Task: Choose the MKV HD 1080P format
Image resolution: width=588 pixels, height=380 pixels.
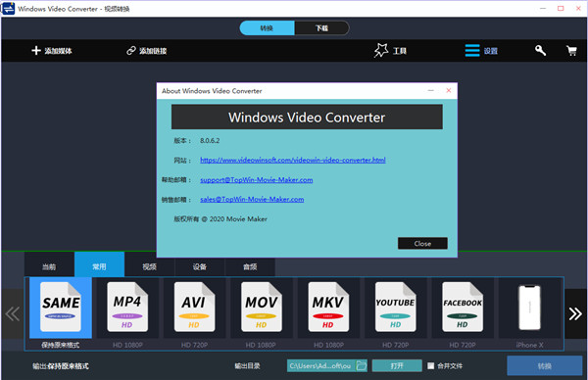Action: [x=328, y=308]
